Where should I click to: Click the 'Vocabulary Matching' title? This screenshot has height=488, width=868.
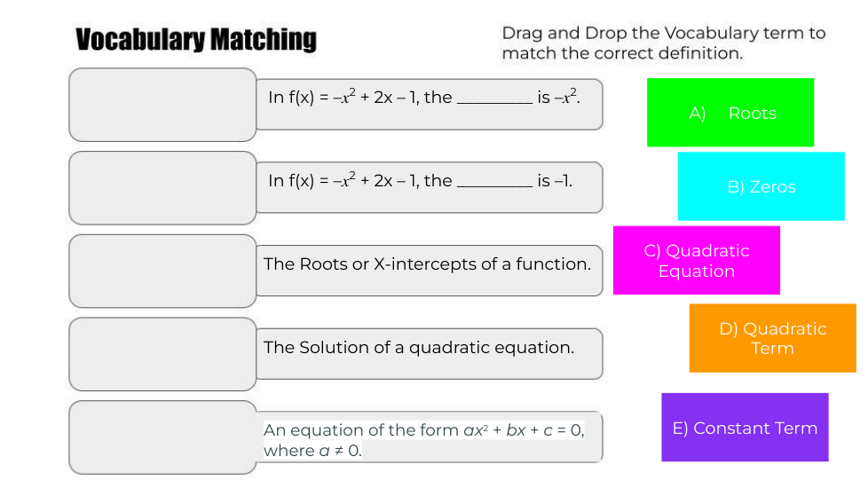tap(195, 40)
